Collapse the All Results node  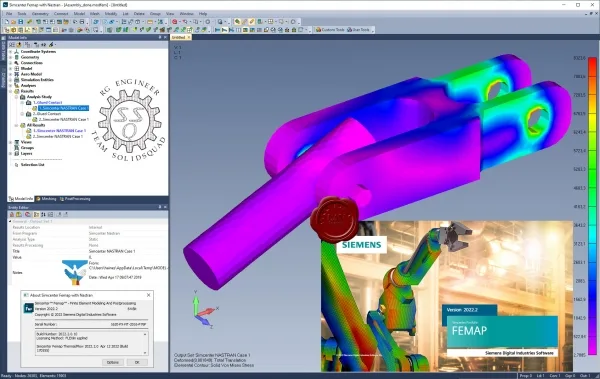coord(16,125)
